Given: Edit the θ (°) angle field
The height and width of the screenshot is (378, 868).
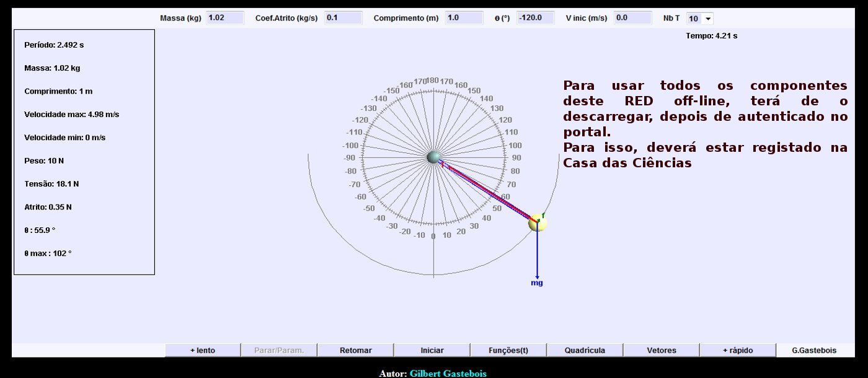Looking at the screenshot, I should pyautogui.click(x=534, y=18).
